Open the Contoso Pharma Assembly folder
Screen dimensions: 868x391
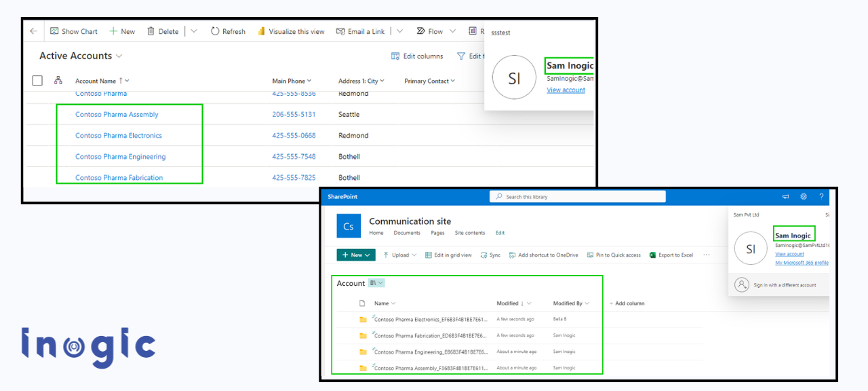(431, 368)
